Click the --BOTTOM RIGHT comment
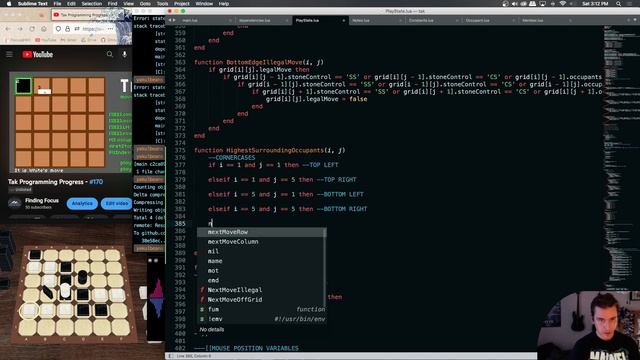640x360 pixels. point(342,209)
